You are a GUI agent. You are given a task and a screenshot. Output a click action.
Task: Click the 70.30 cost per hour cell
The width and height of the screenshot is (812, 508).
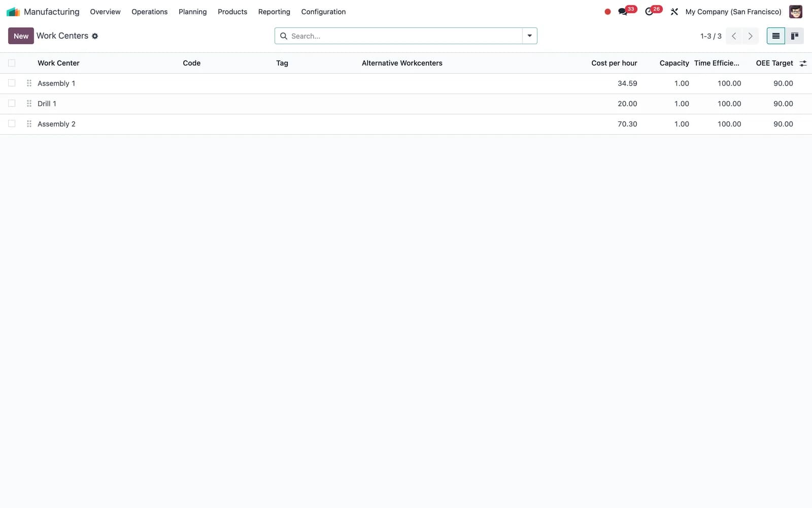click(627, 124)
